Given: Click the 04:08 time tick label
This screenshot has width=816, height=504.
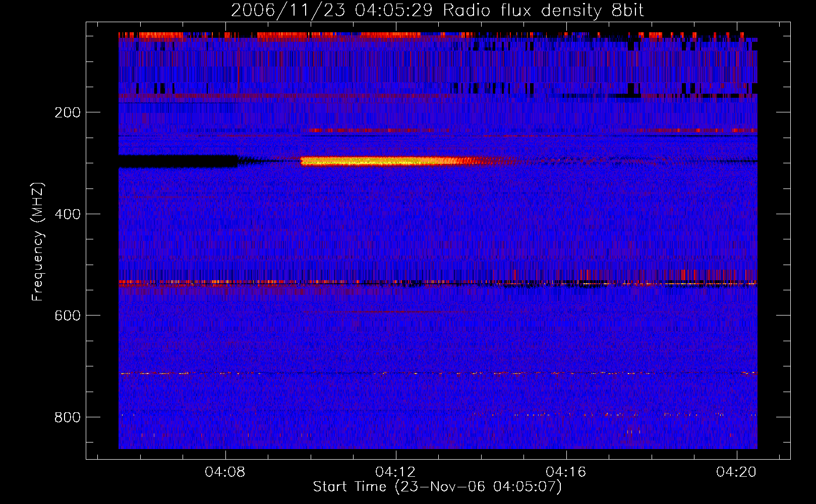Looking at the screenshot, I should (225, 472).
